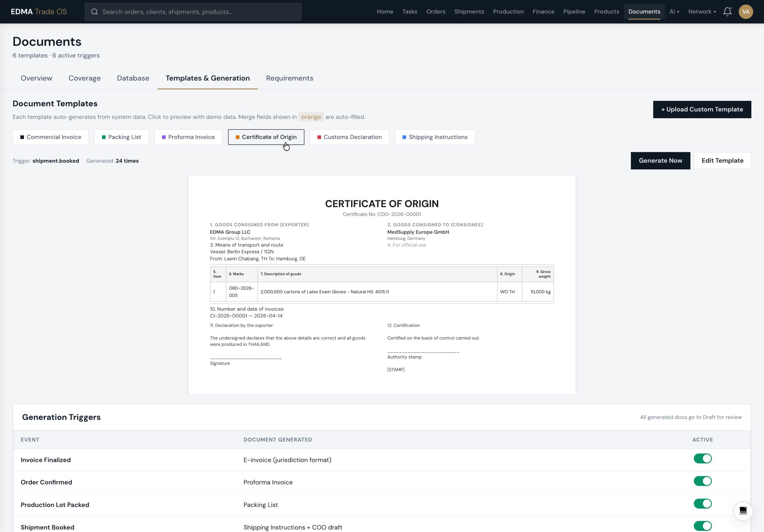Toggle the Invoice Finalized trigger
Screen dimensions: 764x532
(703, 459)
